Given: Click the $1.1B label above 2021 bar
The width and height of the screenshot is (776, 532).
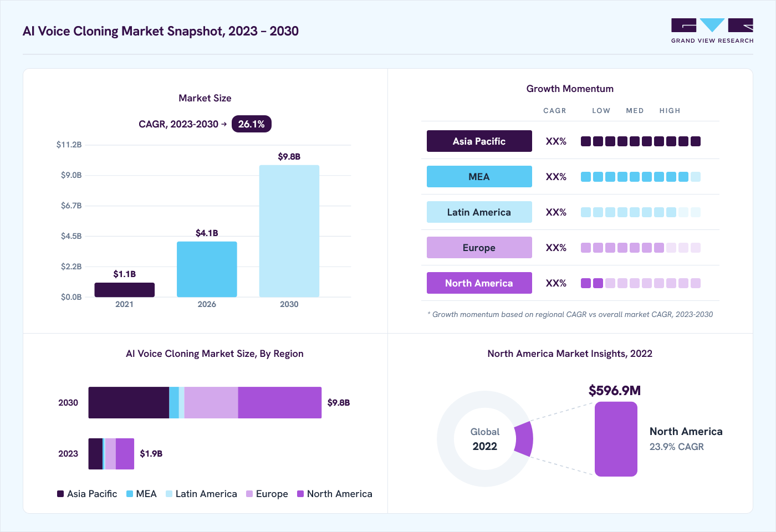Looking at the screenshot, I should [125, 274].
